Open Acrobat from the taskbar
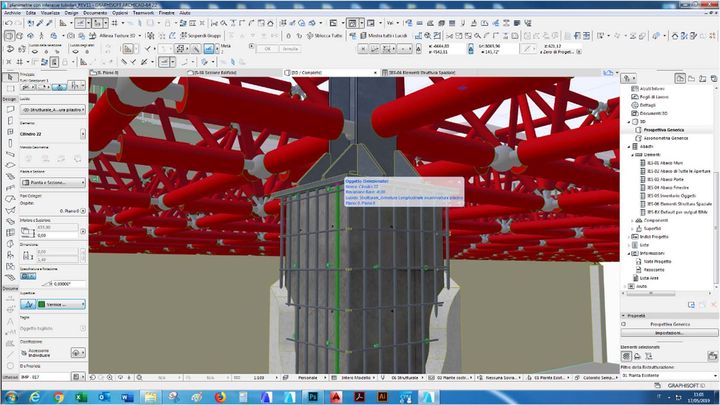 [359, 396]
